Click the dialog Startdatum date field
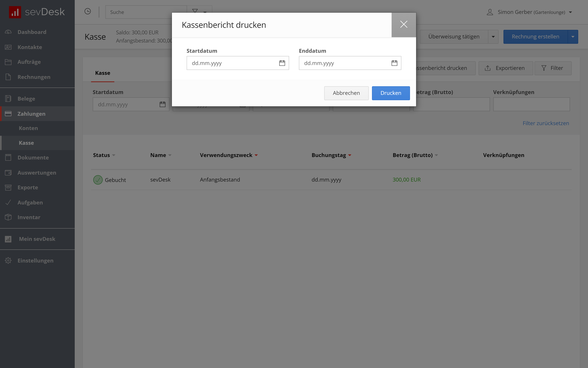The image size is (588, 368). 238,63
